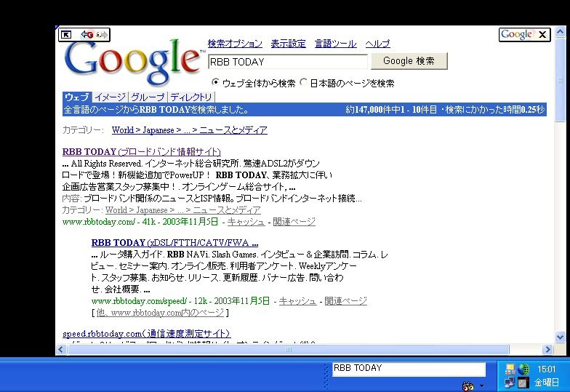
Task: Open ヘルプ link
Action: click(x=378, y=44)
